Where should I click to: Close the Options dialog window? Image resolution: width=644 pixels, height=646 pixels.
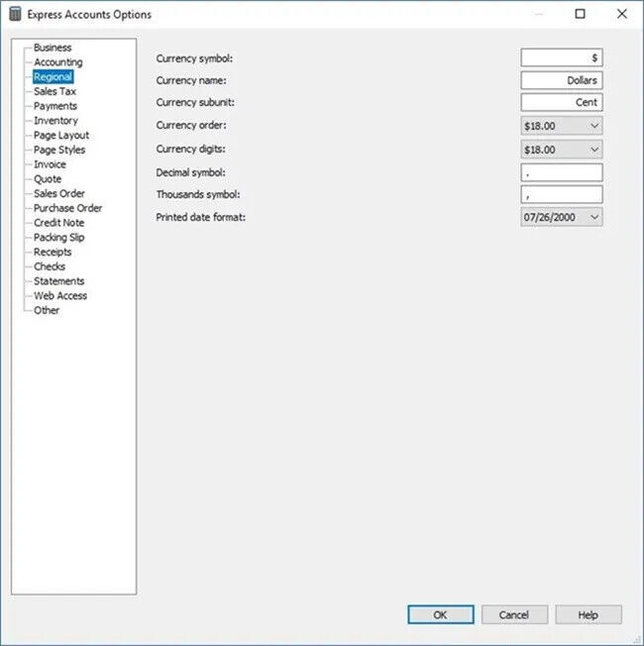622,14
